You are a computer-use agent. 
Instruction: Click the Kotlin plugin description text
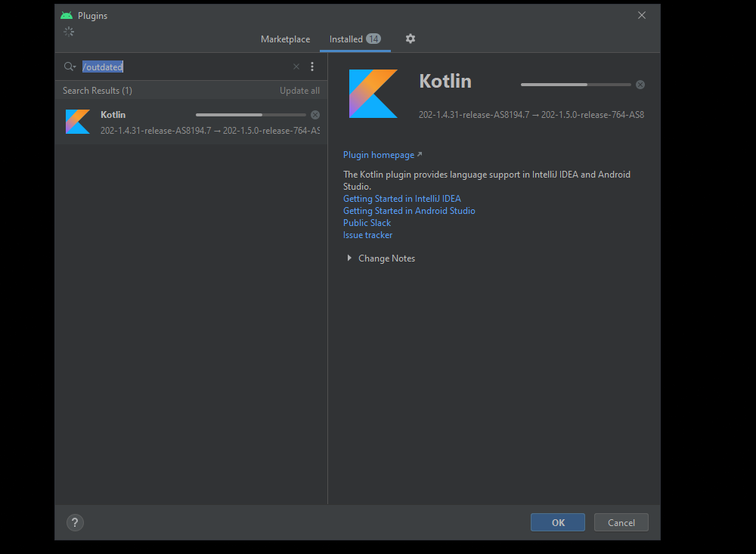coord(486,181)
